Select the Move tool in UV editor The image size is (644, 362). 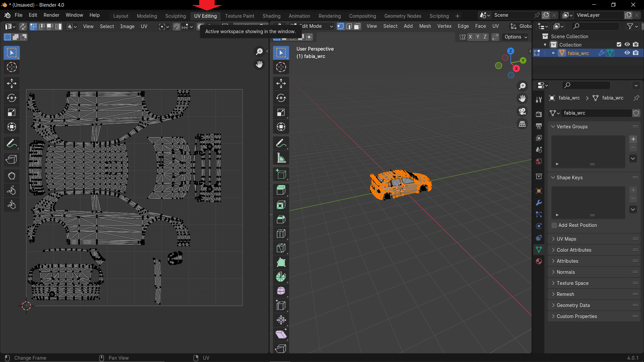point(12,83)
